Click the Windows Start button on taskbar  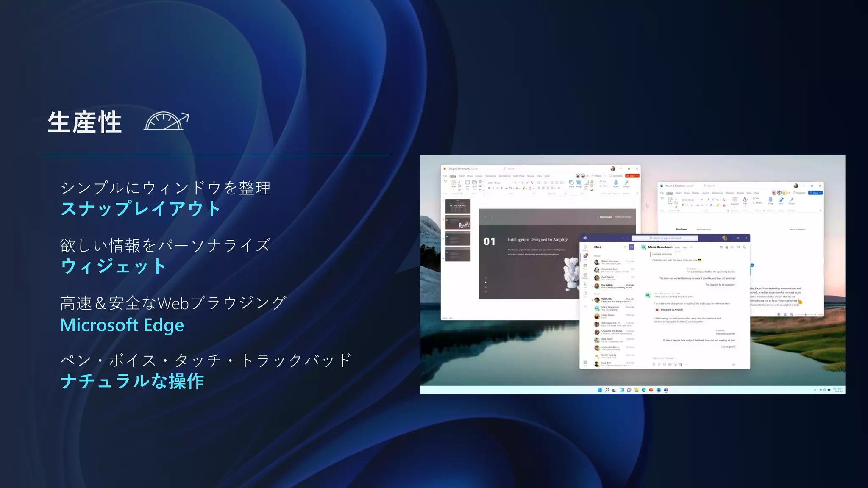[x=600, y=390]
